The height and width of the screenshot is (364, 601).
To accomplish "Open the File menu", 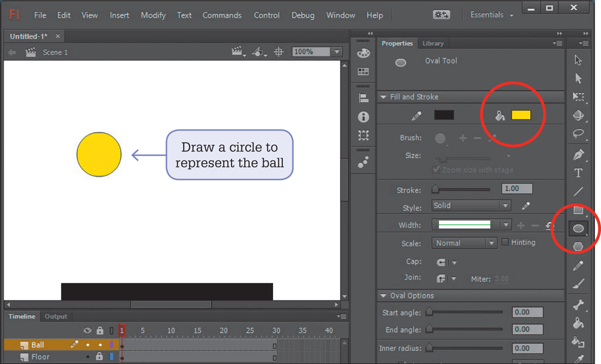I will tap(40, 15).
